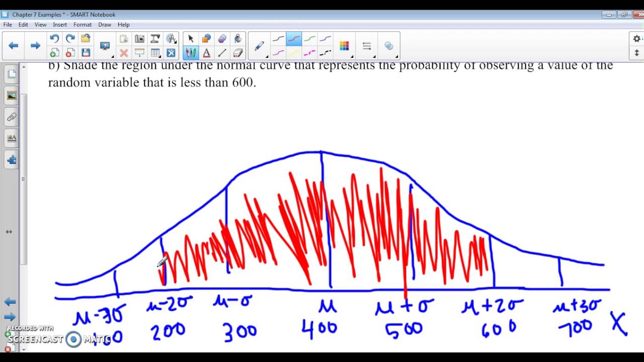Go to previous page using toolbar back arrow
644x362 pixels.
(13, 46)
